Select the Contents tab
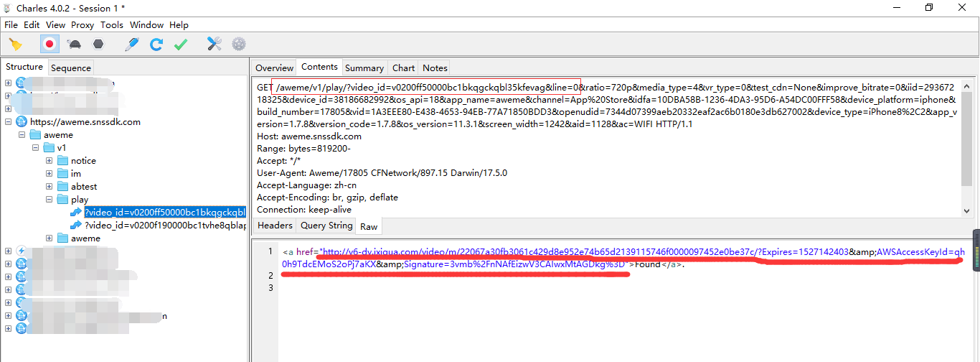The image size is (980, 362). click(319, 67)
